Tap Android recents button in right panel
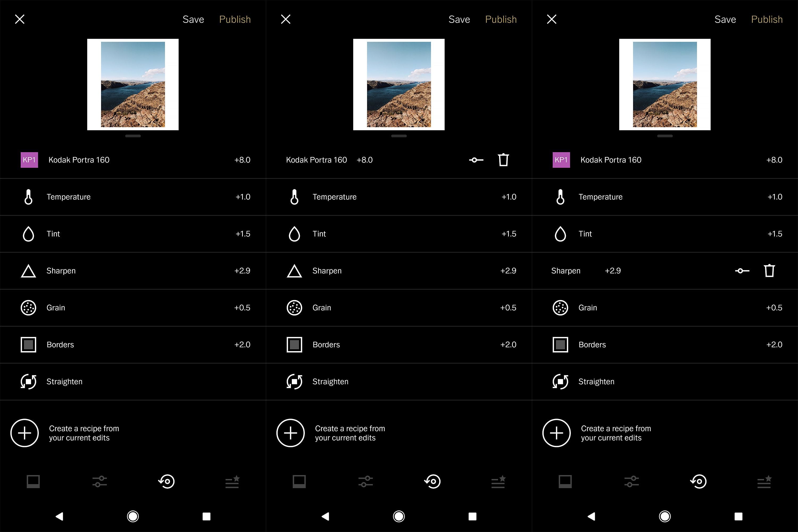This screenshot has height=532, width=798. click(x=738, y=516)
